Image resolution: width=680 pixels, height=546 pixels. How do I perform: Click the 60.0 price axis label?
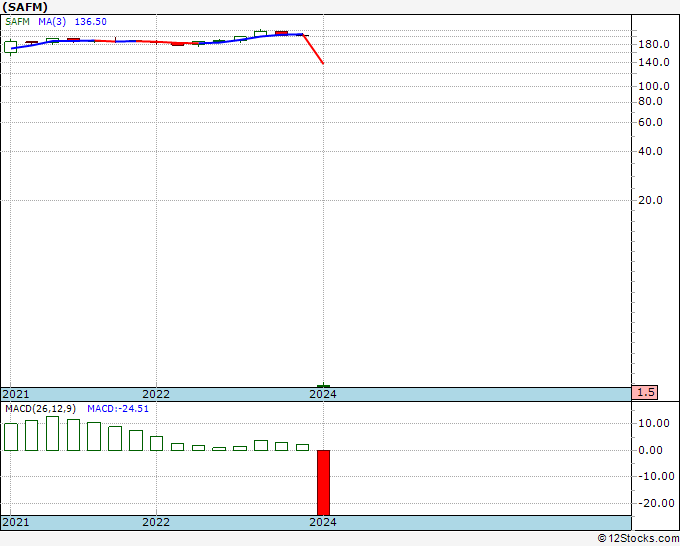point(651,122)
